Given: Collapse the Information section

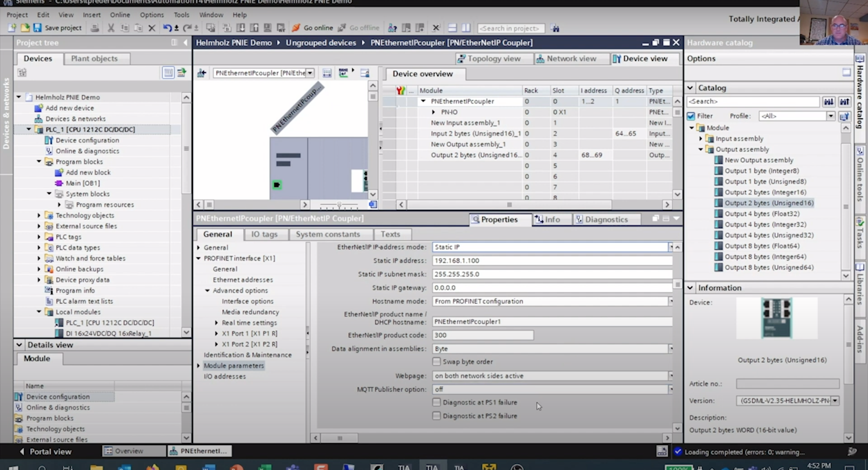Looking at the screenshot, I should 690,288.
